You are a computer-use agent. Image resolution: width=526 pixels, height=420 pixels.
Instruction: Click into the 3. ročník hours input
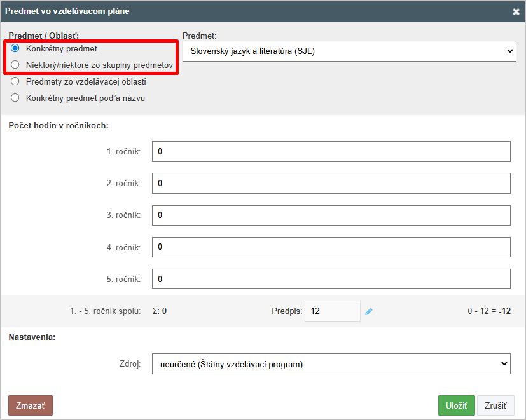pyautogui.click(x=331, y=215)
